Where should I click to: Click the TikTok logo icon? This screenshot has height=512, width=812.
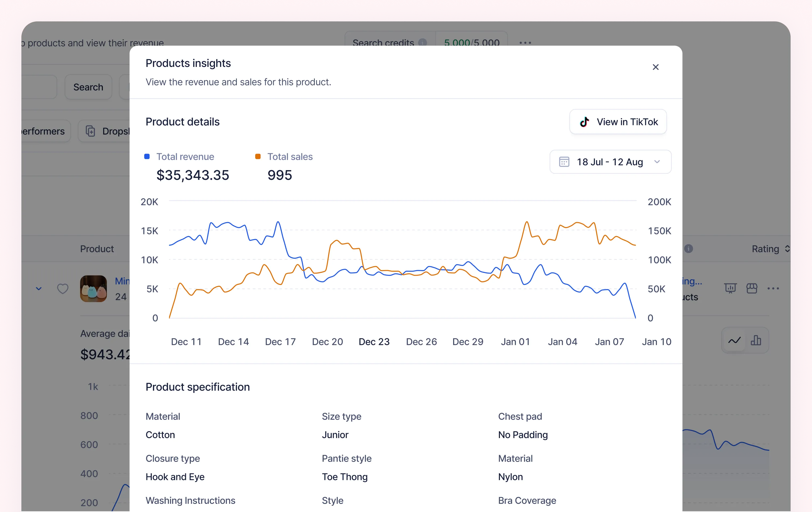pos(584,122)
